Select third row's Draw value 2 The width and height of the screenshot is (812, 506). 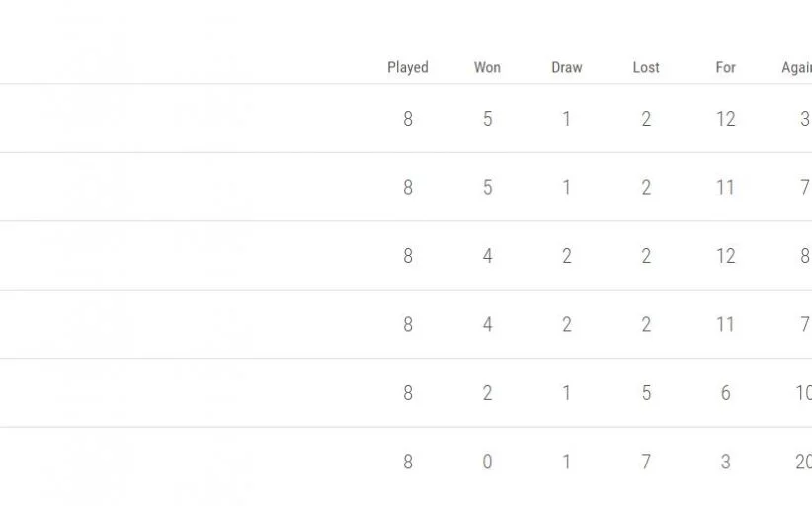point(566,256)
